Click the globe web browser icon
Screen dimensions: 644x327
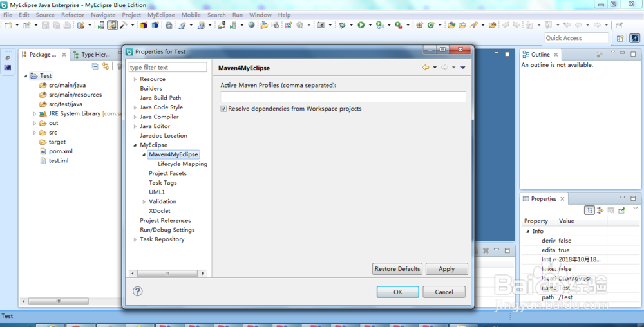[x=251, y=25]
